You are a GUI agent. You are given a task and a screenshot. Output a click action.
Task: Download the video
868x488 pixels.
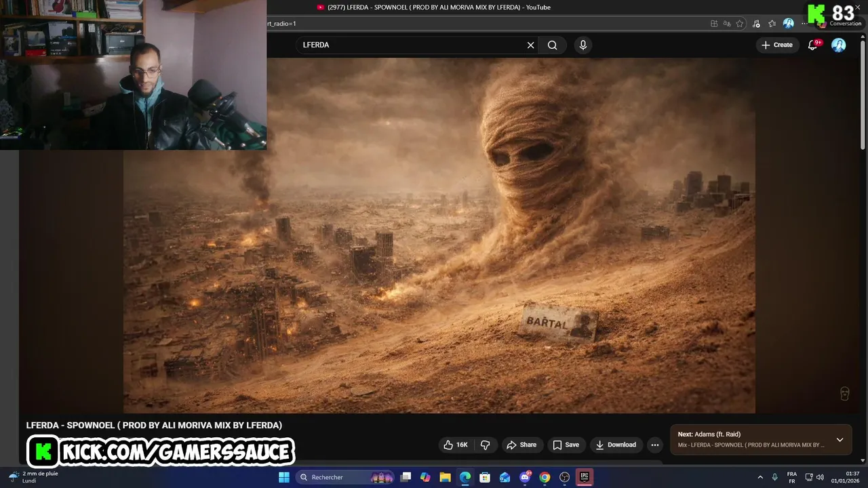tap(616, 445)
